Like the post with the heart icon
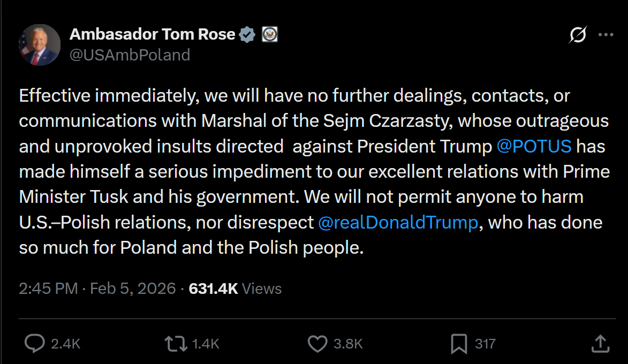 (317, 344)
